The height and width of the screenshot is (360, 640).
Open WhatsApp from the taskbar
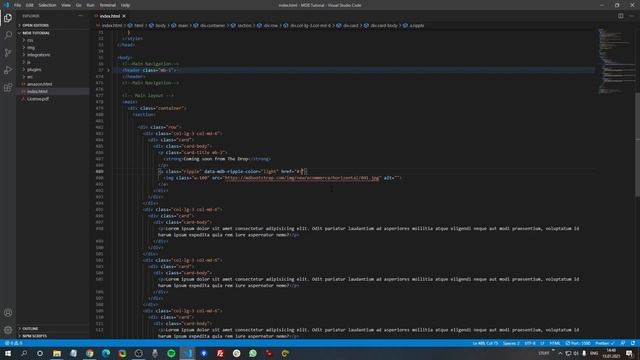[x=253, y=353]
